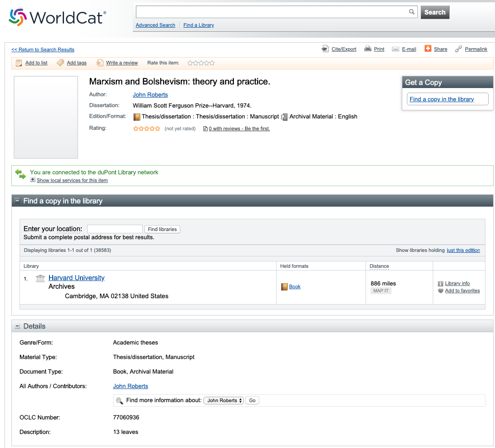Sort by Distance column header
Image resolution: width=495 pixels, height=448 pixels.
point(379,266)
